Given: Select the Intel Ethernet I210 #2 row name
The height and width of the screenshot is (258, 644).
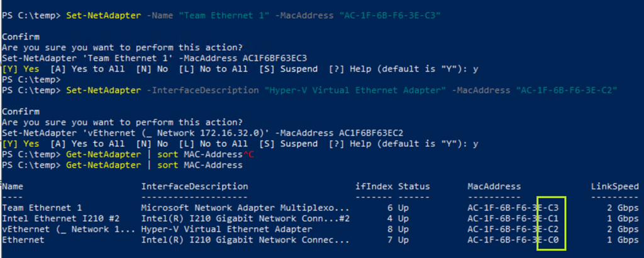Looking at the screenshot, I should (50, 218).
